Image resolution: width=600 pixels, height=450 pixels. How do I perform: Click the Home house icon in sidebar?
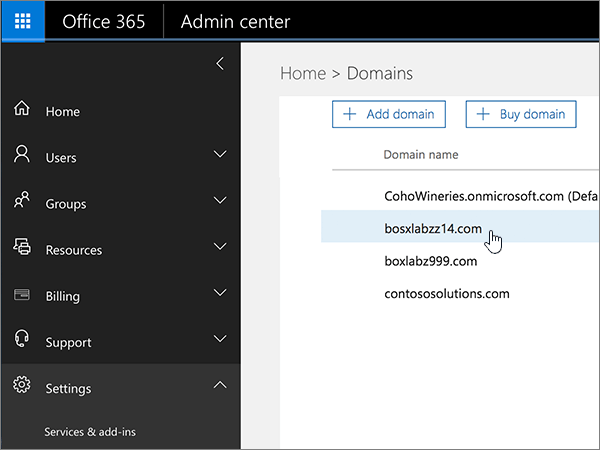tap(21, 111)
